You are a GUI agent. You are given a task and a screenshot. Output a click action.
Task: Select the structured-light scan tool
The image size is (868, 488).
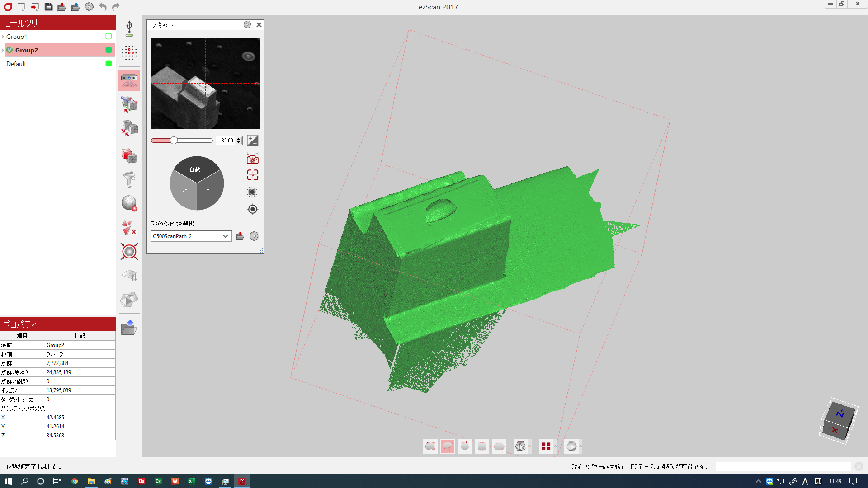[x=129, y=80]
